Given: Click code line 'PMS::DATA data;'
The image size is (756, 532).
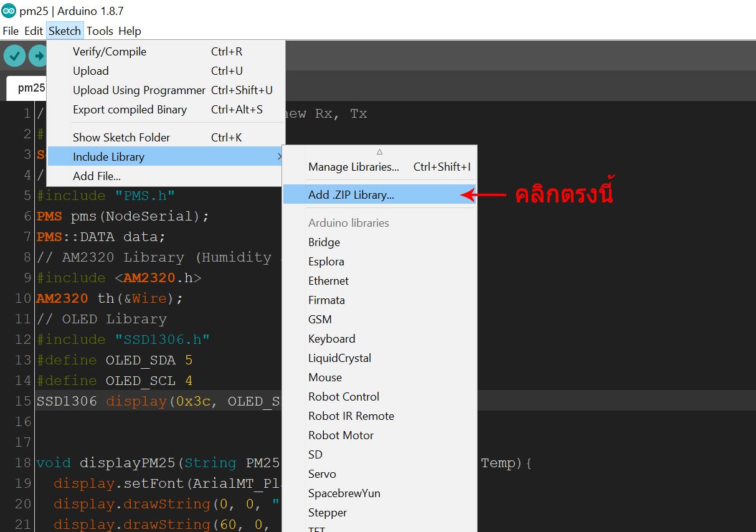Looking at the screenshot, I should point(101,237).
